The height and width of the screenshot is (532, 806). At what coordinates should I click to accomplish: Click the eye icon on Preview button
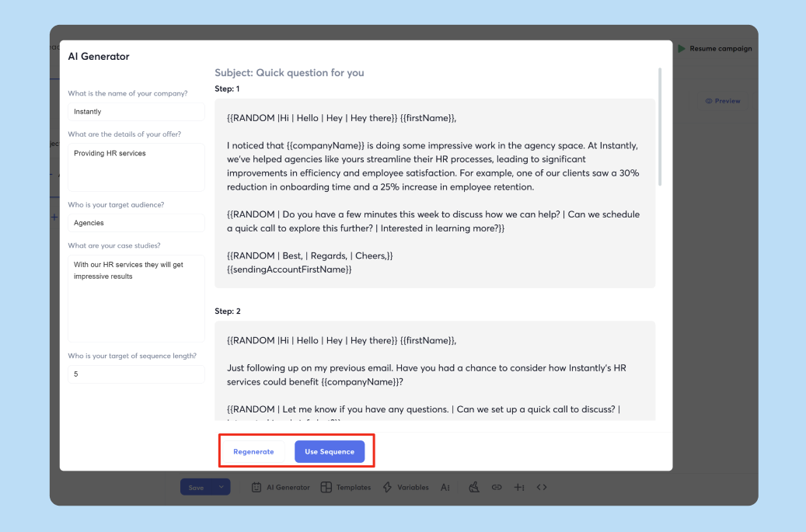709,101
